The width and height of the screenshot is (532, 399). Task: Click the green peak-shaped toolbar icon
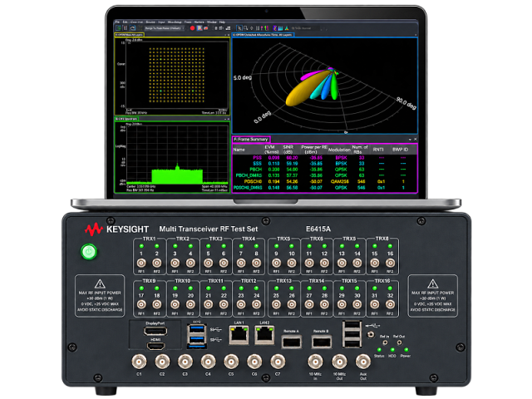(287, 28)
